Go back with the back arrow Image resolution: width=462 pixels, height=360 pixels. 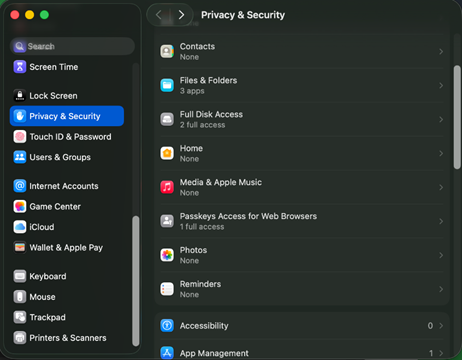click(x=159, y=15)
